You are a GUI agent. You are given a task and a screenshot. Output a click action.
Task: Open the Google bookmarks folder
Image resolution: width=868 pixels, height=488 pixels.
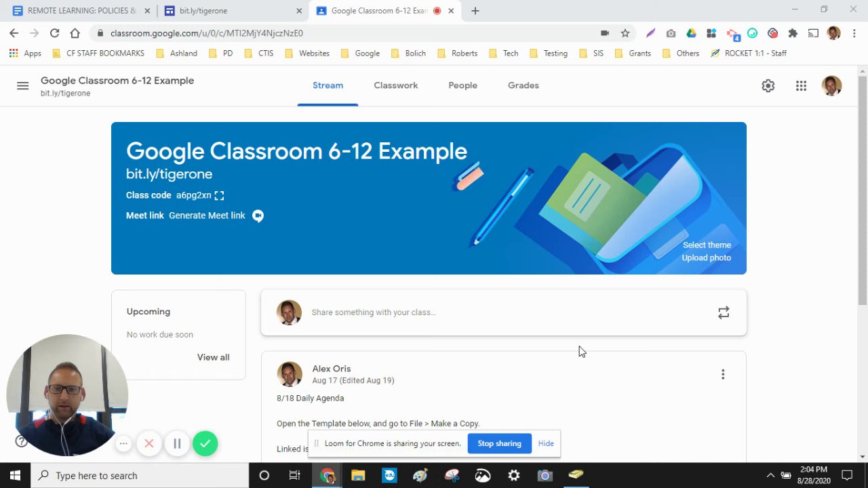[x=360, y=54]
